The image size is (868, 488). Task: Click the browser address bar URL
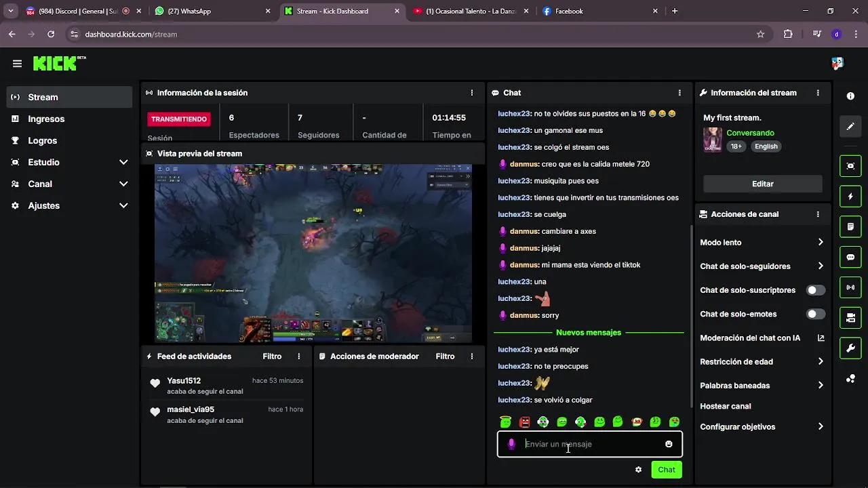(x=131, y=34)
